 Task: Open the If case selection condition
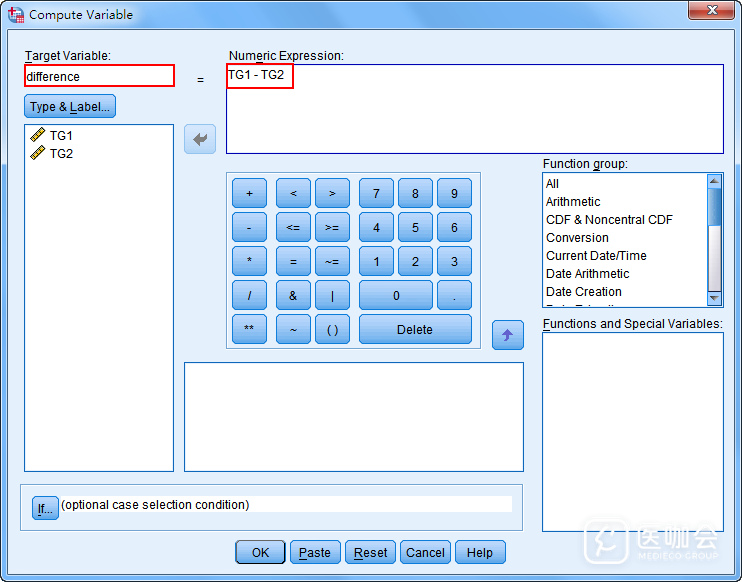coord(45,509)
